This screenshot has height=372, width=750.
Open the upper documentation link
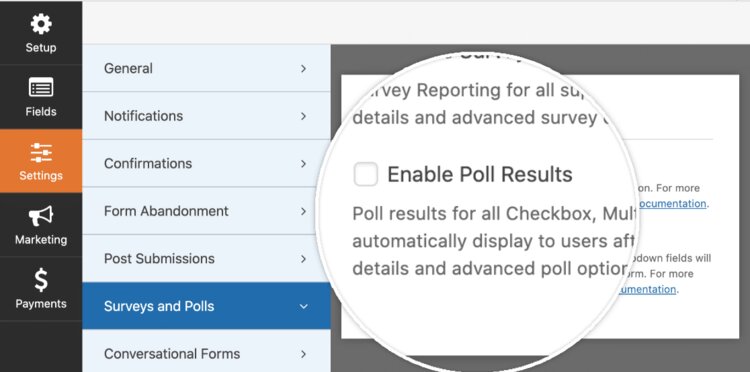(x=672, y=204)
